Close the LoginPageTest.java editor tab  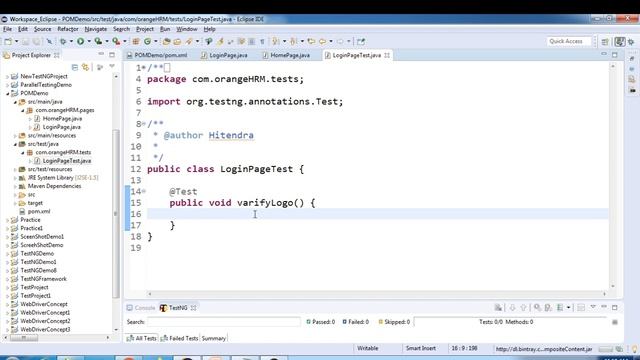[387, 55]
